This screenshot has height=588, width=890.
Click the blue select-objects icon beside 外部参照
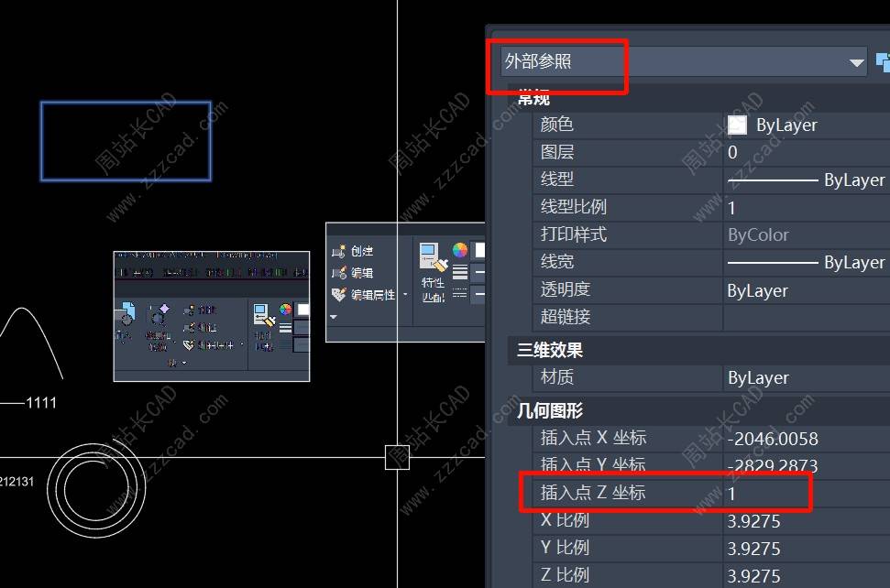coord(884,61)
